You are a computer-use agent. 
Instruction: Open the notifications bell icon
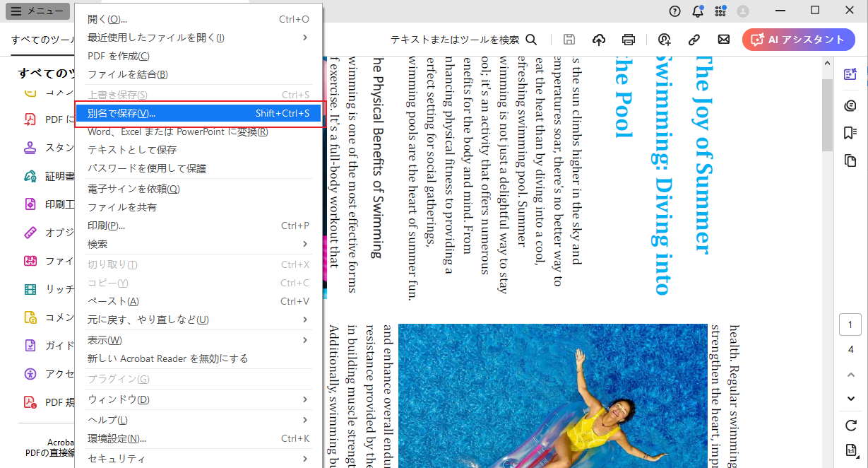tap(698, 11)
